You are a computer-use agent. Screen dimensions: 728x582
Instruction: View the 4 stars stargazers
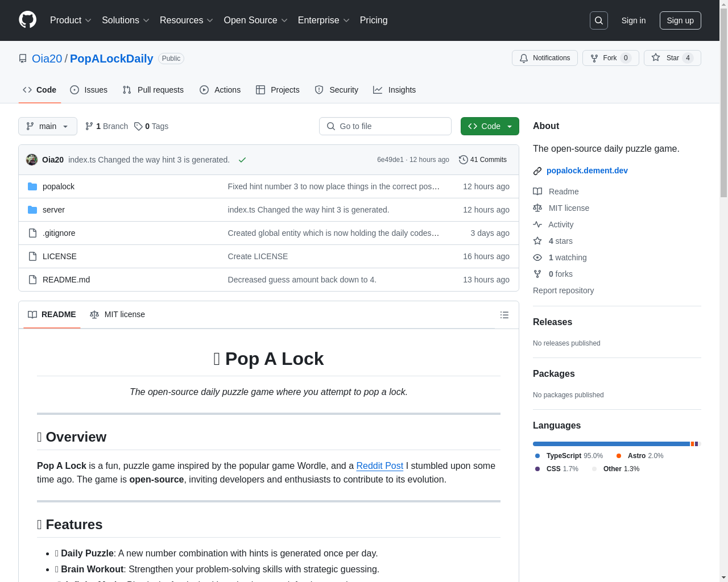tap(553, 241)
